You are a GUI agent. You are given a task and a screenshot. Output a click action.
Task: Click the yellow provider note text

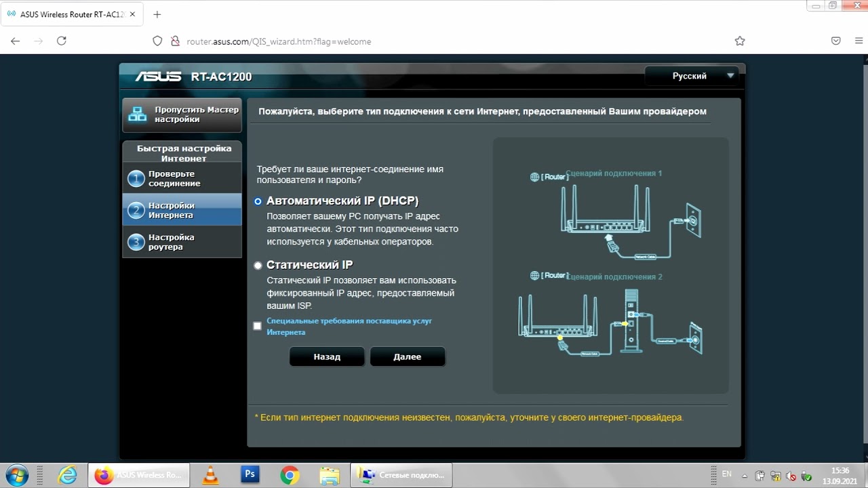pos(469,418)
